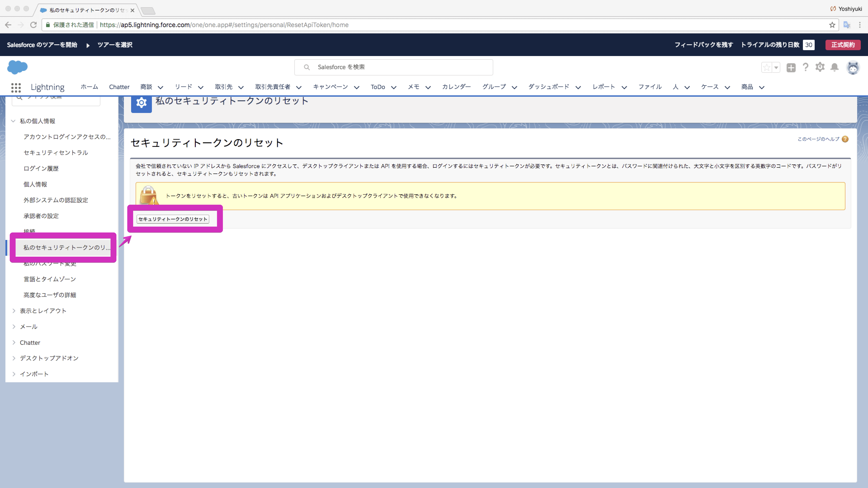Click the favorites star icon
This screenshot has width=868, height=488.
tap(766, 67)
